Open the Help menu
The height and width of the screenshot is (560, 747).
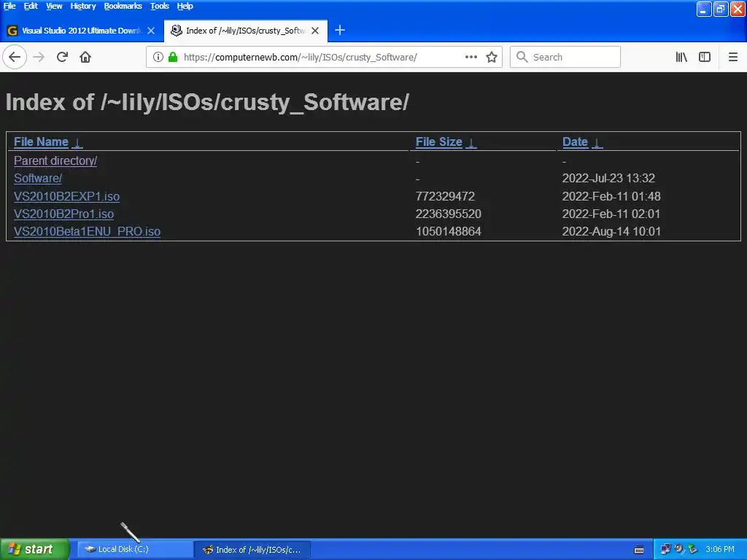coord(185,6)
